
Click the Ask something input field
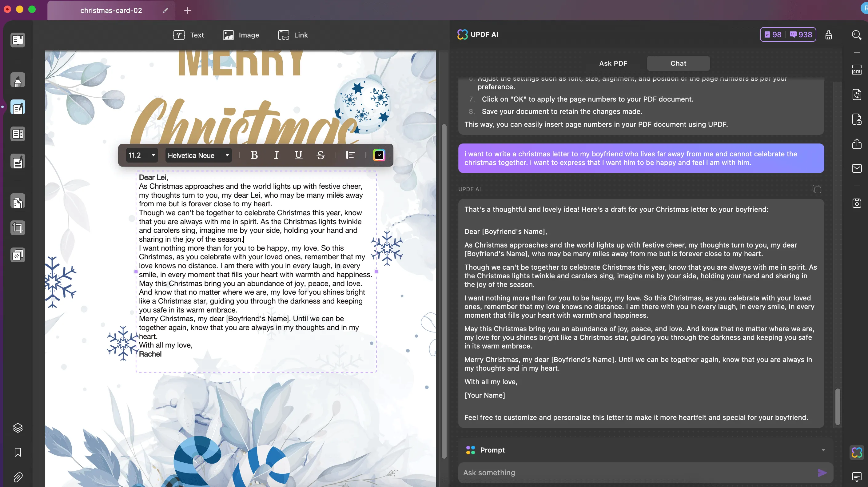637,473
